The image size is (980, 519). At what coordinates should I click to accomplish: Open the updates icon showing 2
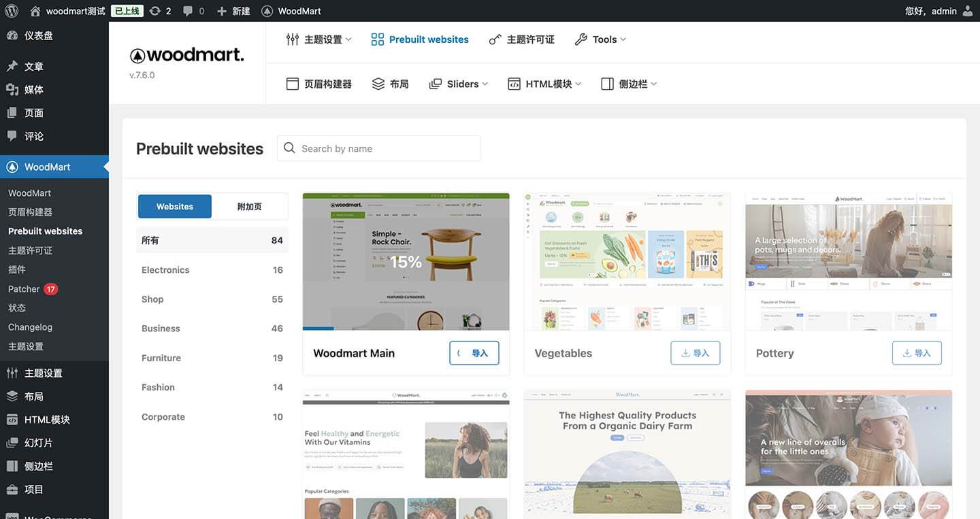[160, 11]
